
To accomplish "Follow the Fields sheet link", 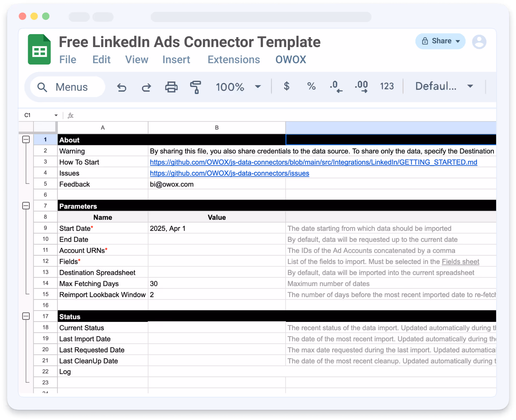I will pyautogui.click(x=460, y=262).
